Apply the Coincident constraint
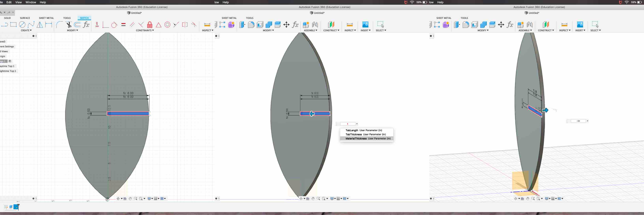 [106, 25]
